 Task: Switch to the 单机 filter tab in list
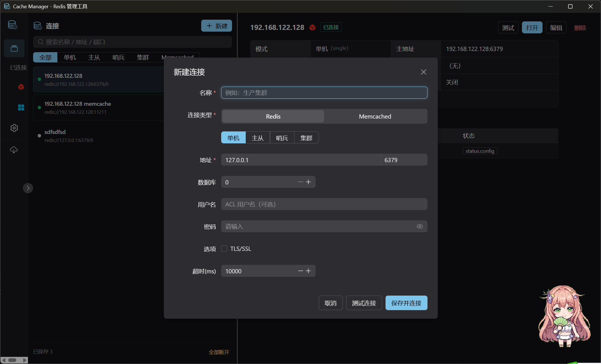click(70, 58)
